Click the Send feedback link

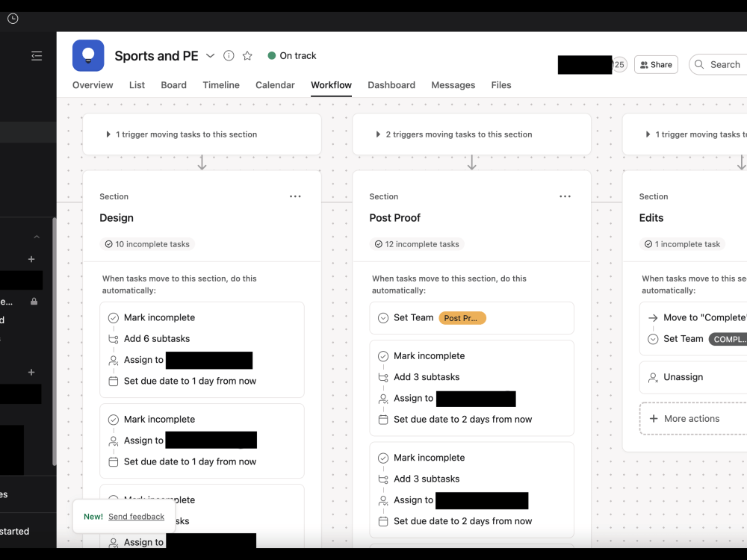click(136, 516)
